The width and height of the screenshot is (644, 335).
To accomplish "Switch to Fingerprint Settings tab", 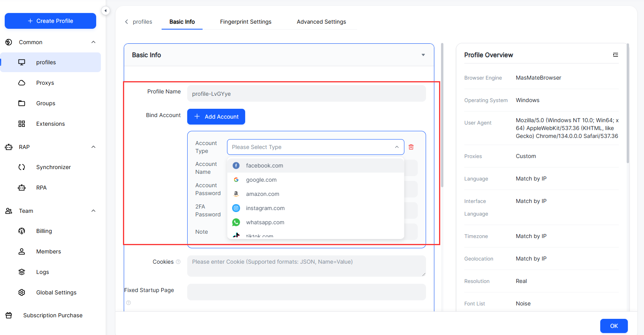I will tap(246, 22).
